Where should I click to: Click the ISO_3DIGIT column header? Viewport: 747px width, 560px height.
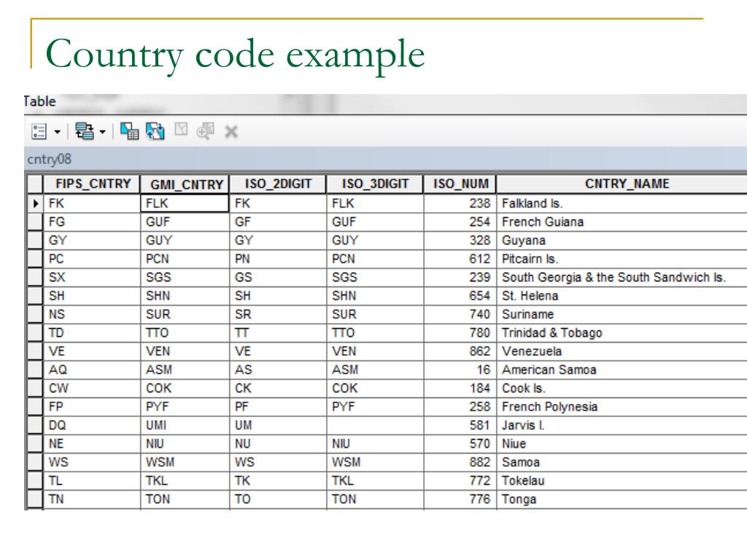375,184
